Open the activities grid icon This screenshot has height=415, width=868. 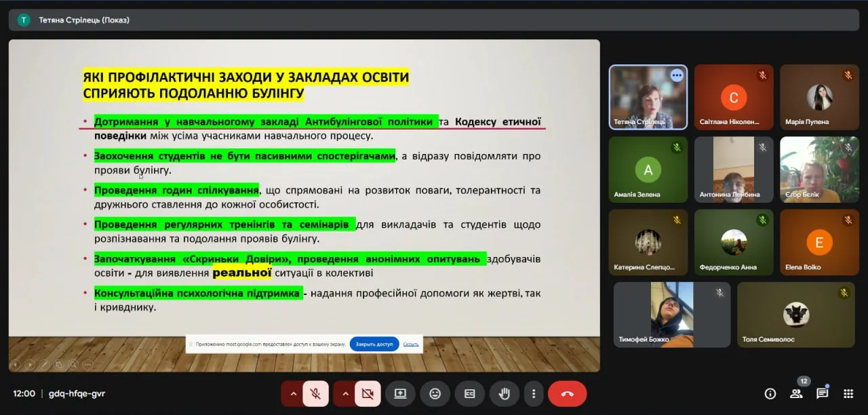[x=848, y=393]
